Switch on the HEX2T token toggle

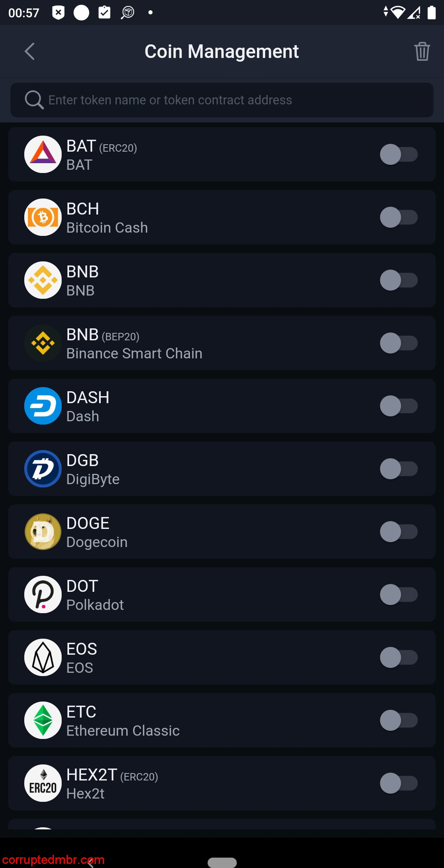(398, 783)
